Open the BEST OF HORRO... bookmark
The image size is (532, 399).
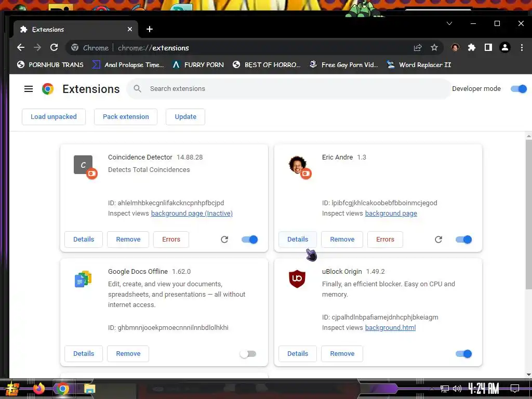(267, 64)
